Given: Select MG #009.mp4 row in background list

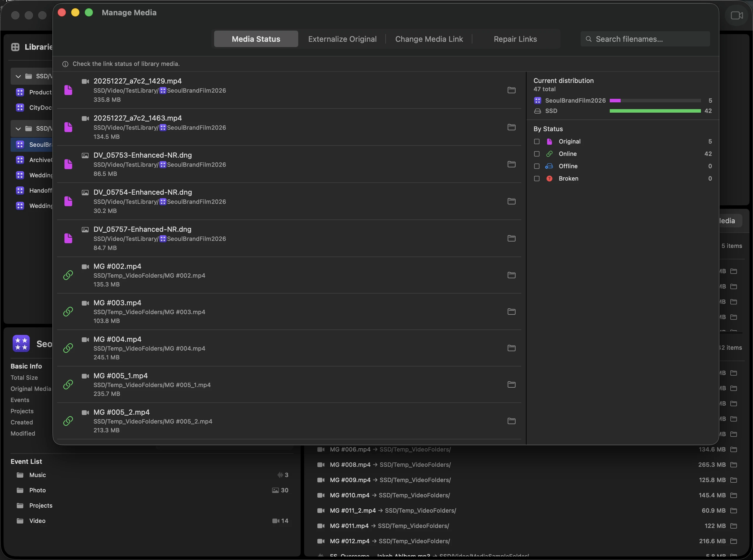Looking at the screenshot, I should (x=527, y=480).
